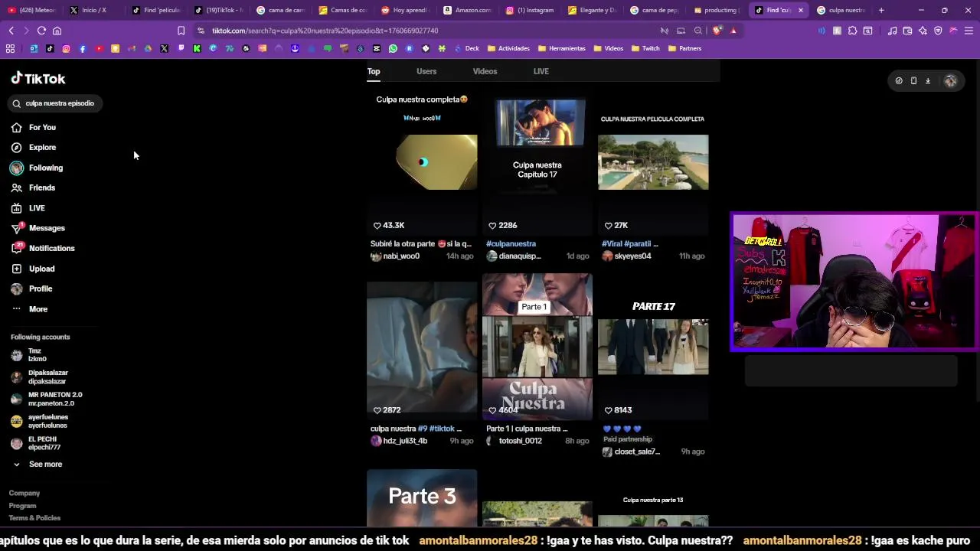
Task: Open the closet_sale7... user profile link
Action: [x=631, y=452]
